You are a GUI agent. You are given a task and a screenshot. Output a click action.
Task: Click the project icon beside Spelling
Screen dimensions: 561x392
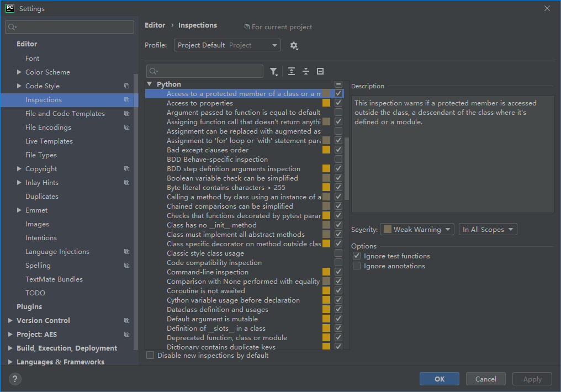point(126,266)
